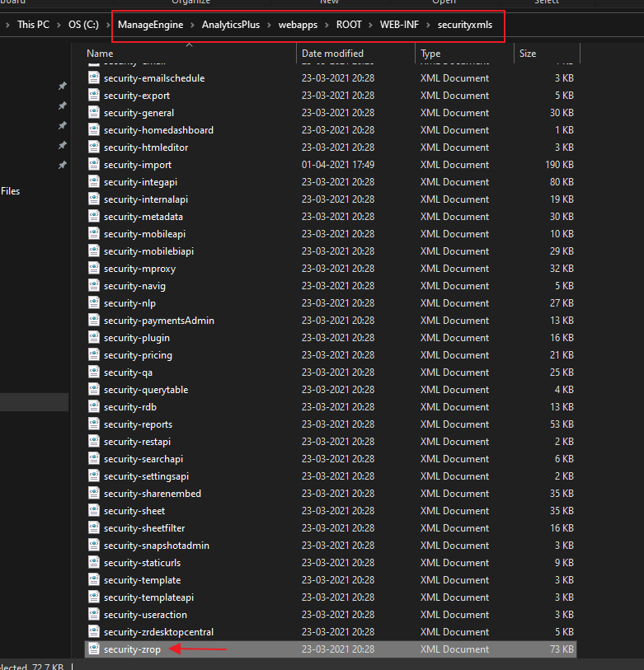Click the security-restapi file icon

pos(94,441)
